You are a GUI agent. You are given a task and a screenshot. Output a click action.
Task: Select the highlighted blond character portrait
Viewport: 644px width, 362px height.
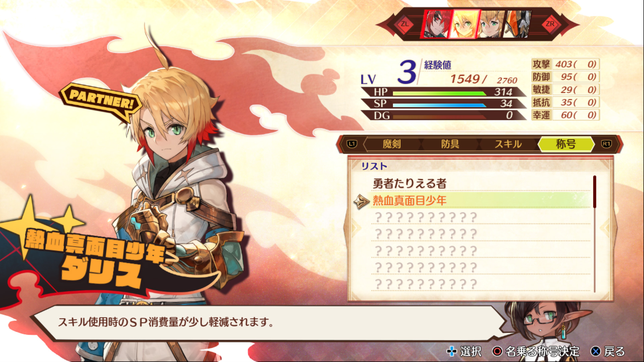click(466, 24)
